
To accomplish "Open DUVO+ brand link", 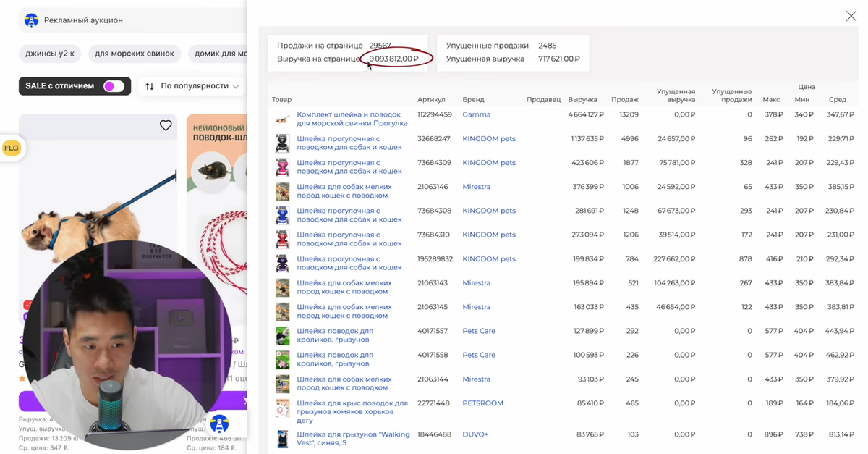I will point(475,434).
